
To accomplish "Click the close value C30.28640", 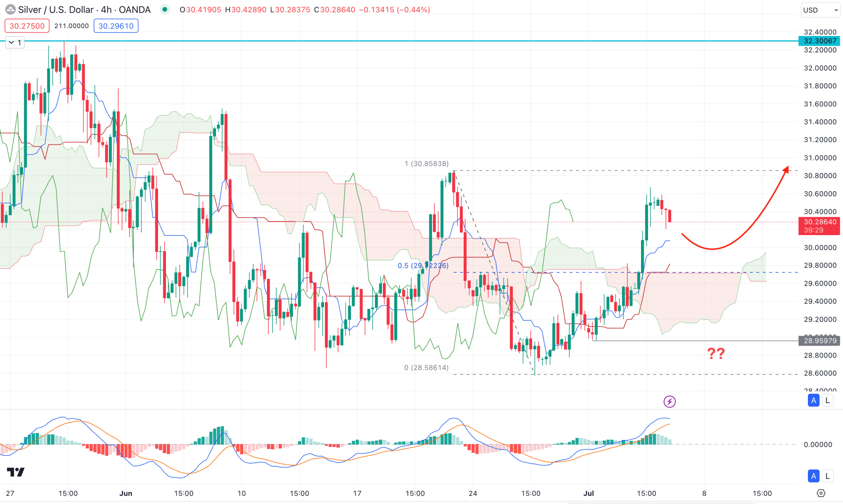I will pos(335,10).
